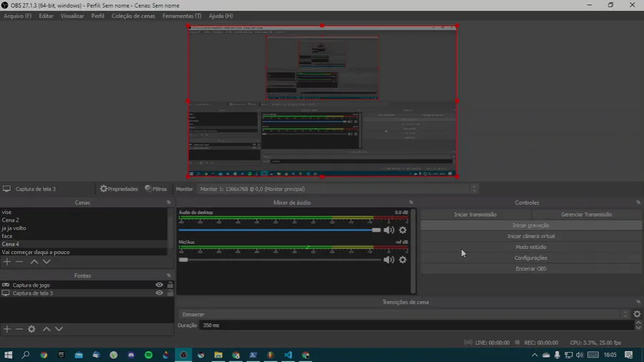Screen dimensions: 644x362
Task: Open system volume tray icon
Action: click(x=580, y=355)
